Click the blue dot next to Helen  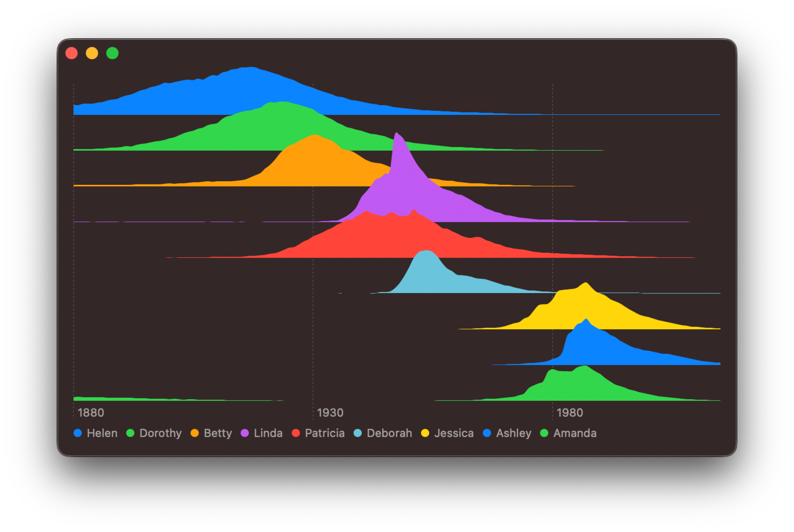coord(77,433)
